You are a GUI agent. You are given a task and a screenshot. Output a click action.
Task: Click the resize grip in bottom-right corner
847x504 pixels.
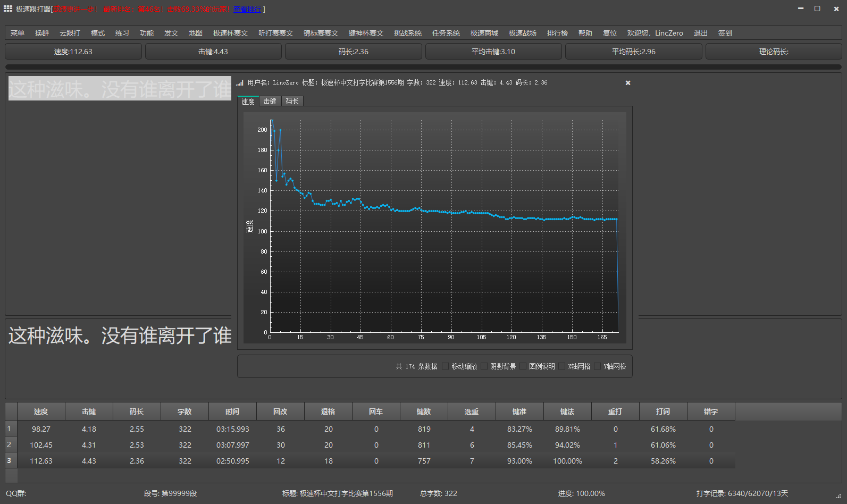(838, 496)
